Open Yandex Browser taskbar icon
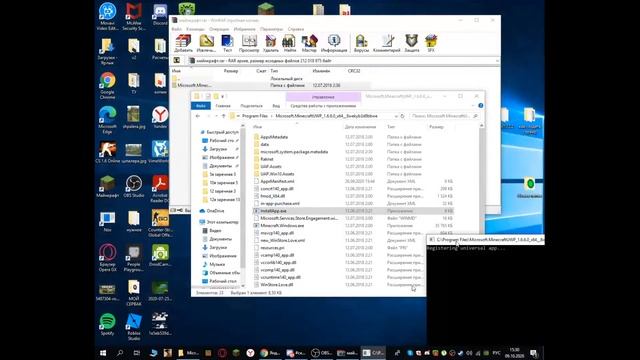 coord(250,353)
